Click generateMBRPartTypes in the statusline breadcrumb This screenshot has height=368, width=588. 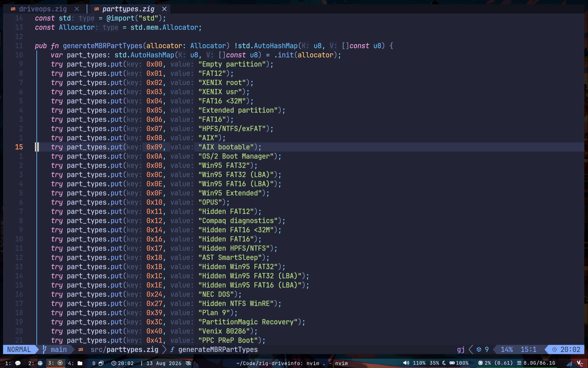218,350
